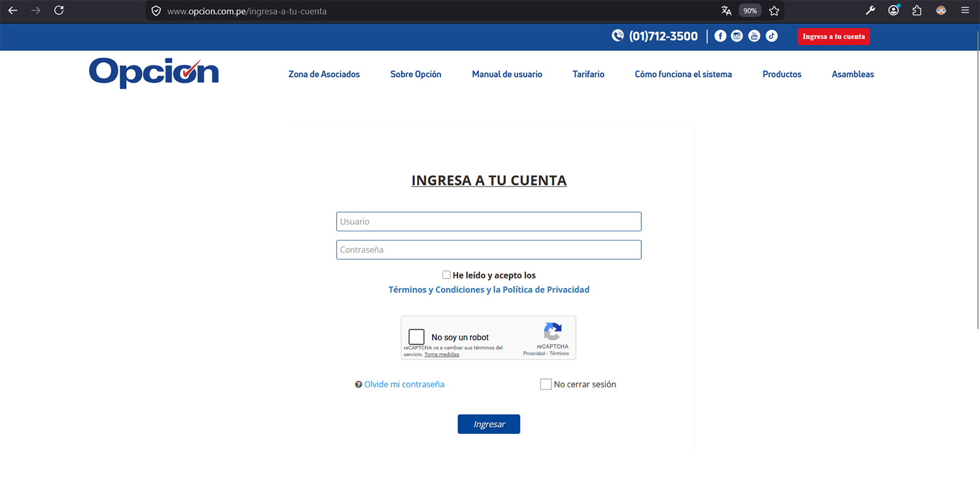Click Olvide mi contraseña link
The image size is (980, 484).
coord(404,384)
